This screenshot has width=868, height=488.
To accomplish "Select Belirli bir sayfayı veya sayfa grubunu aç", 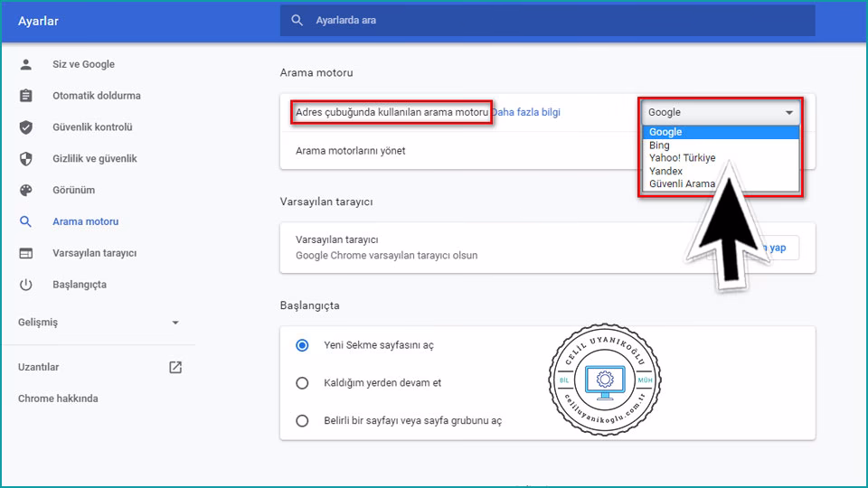I will click(x=302, y=421).
